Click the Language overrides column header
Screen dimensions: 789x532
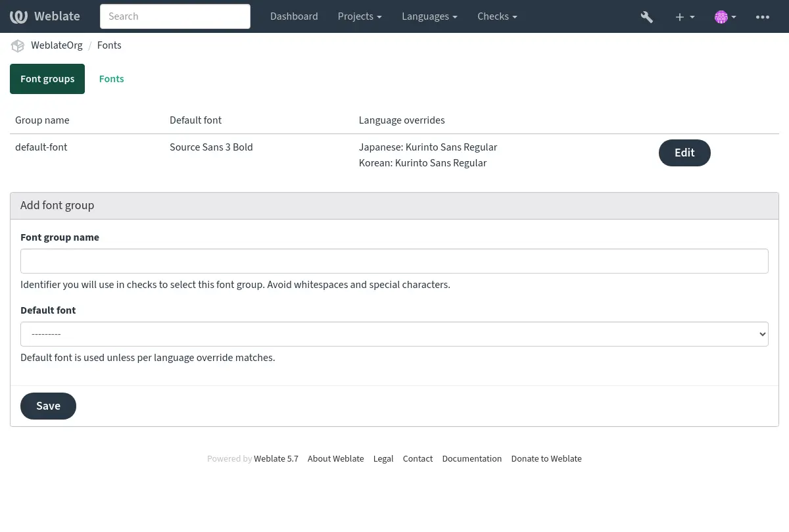tap(402, 120)
